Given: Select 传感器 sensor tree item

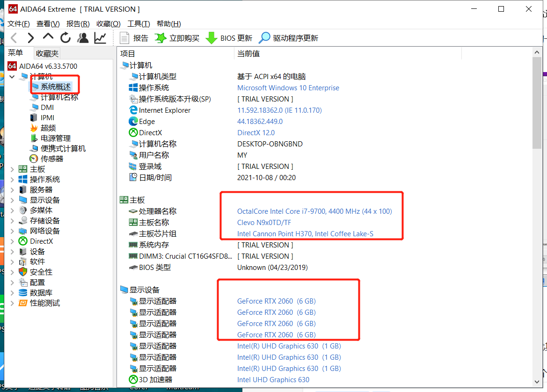Looking at the screenshot, I should click(x=52, y=159).
